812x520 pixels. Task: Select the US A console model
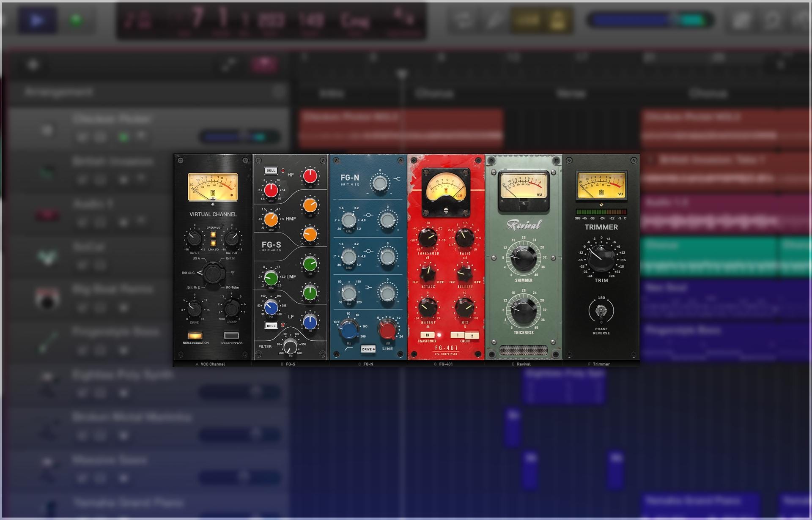pyautogui.click(x=196, y=258)
